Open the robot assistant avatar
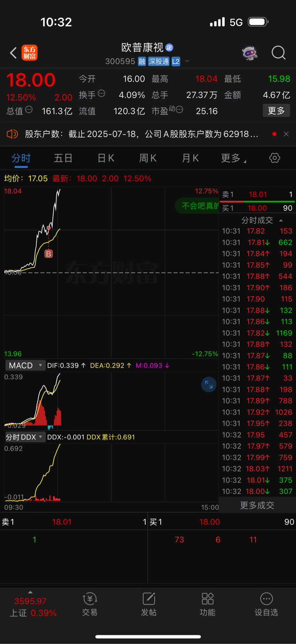 pyautogui.click(x=250, y=53)
